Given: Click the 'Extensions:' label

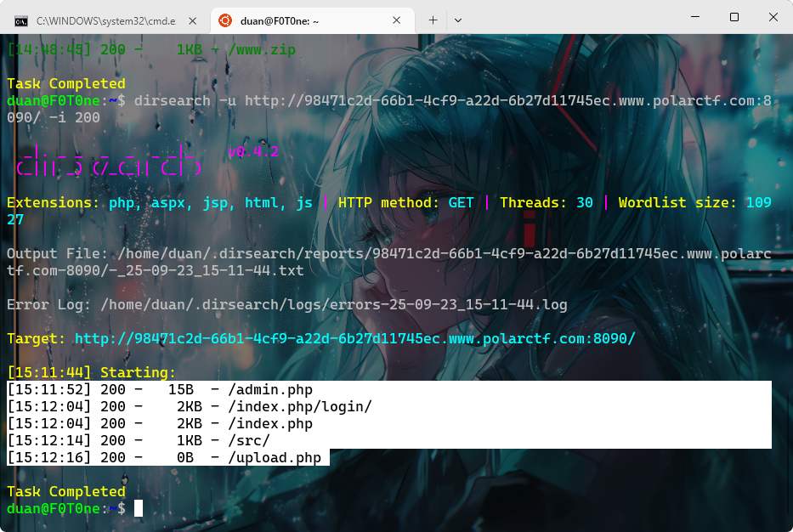Looking at the screenshot, I should tap(53, 202).
